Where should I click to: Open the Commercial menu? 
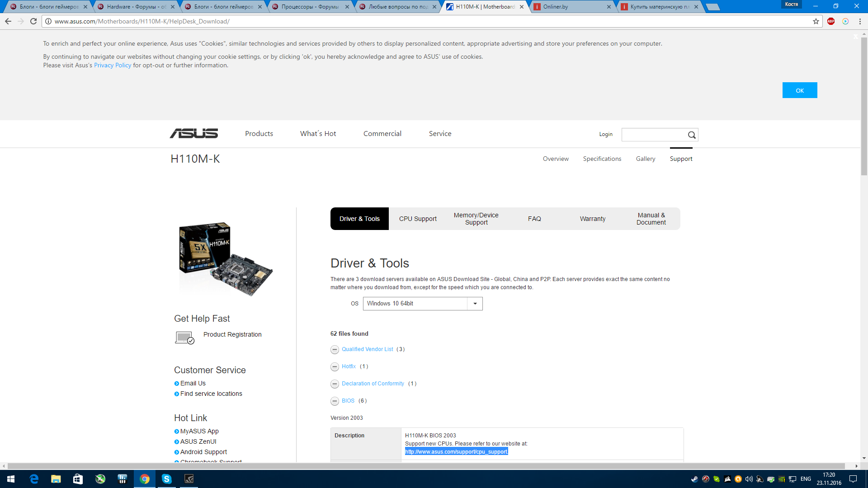(382, 134)
